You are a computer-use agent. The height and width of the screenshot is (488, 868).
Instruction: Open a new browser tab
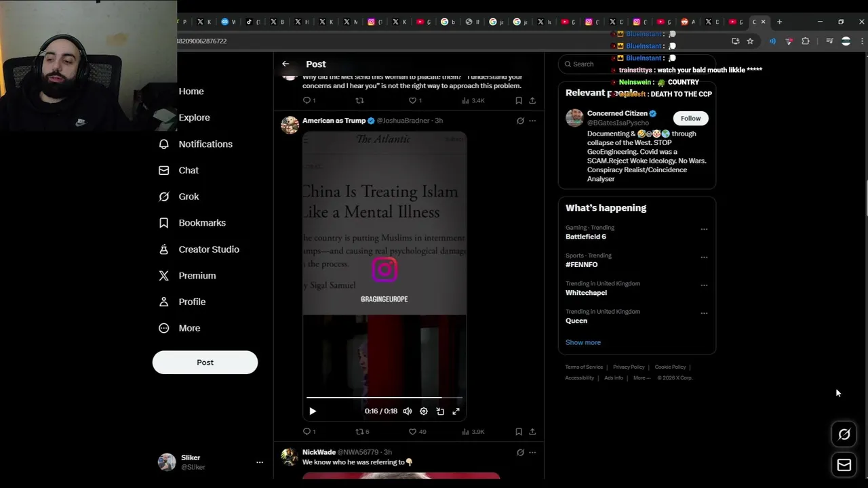click(x=779, y=22)
